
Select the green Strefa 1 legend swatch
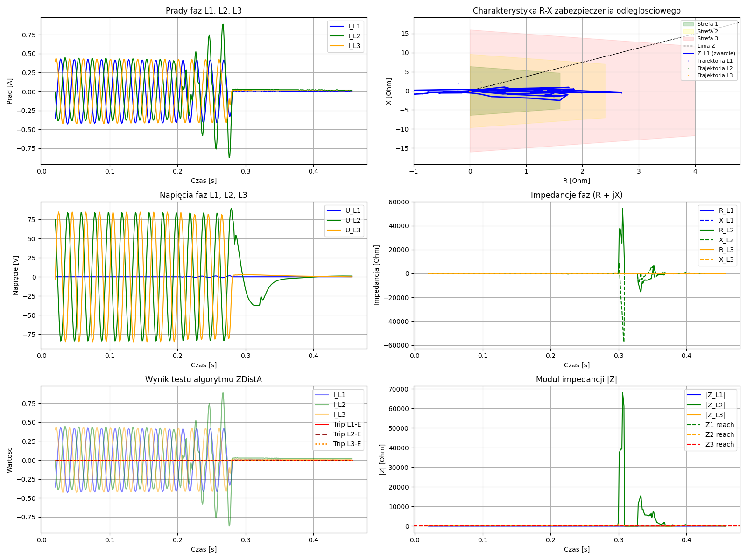click(688, 24)
